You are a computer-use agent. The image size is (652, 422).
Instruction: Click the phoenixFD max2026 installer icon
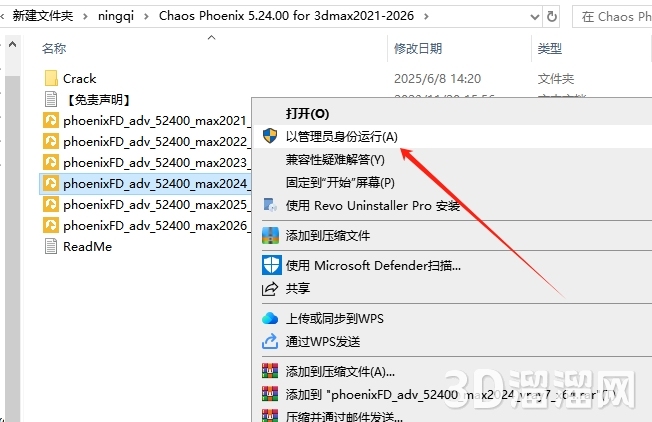[x=51, y=225]
